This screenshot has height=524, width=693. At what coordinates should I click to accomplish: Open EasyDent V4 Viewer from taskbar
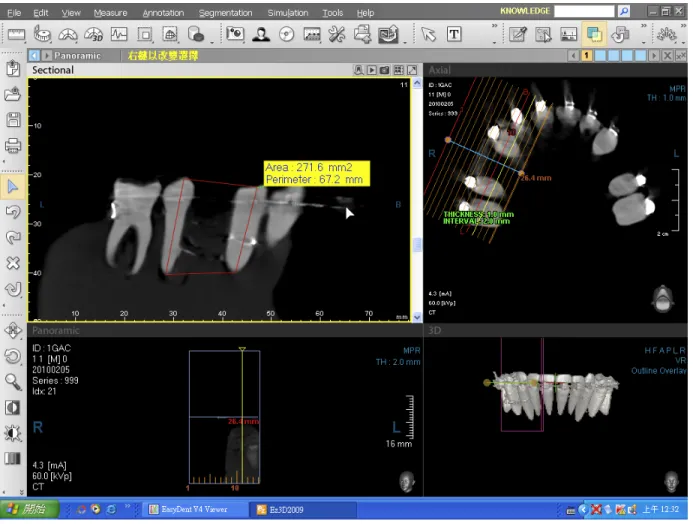coord(194,509)
